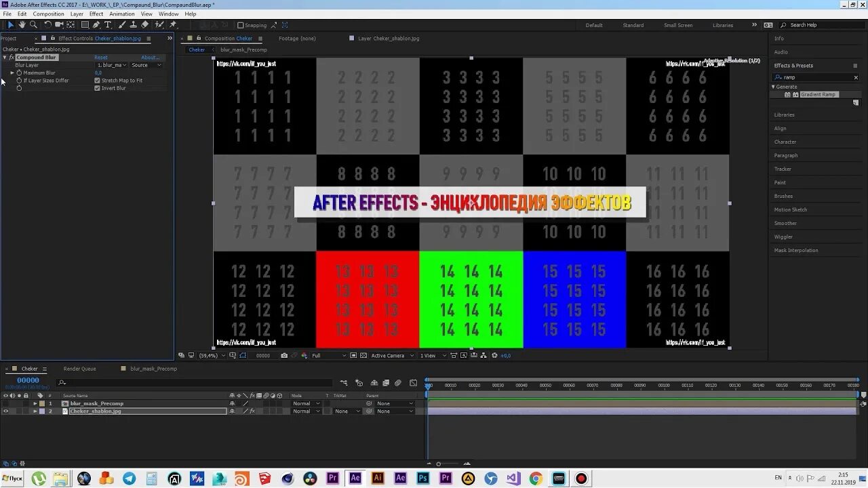This screenshot has height=488, width=868.
Task: Hide the blur_mask_Precomp layer eye
Action: 6,403
